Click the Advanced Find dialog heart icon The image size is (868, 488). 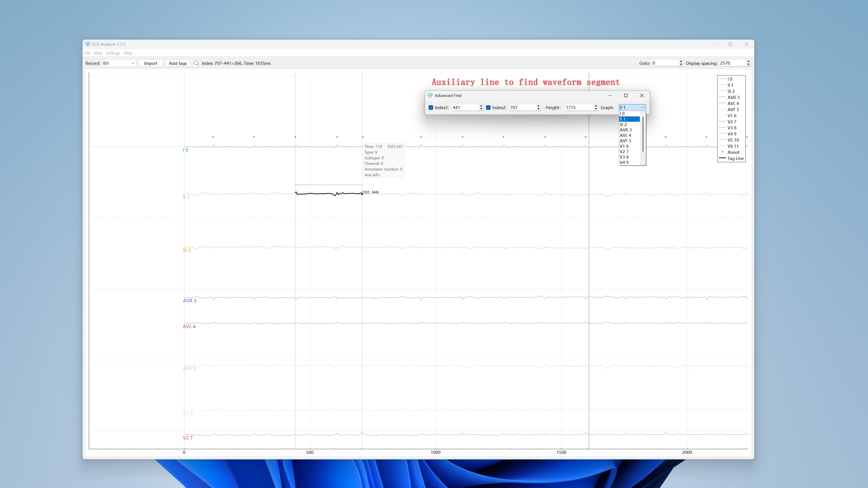pos(430,95)
